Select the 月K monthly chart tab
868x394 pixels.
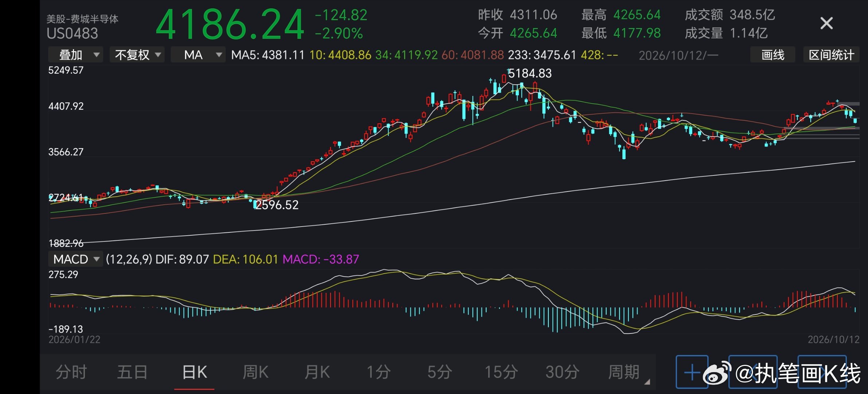coord(317,372)
